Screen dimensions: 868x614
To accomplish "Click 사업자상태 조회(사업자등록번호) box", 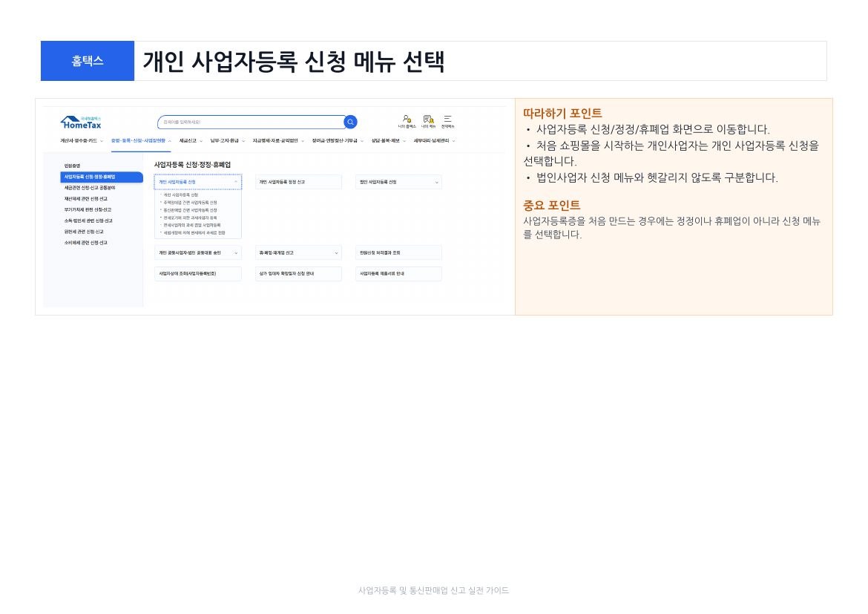I will pos(197,274).
